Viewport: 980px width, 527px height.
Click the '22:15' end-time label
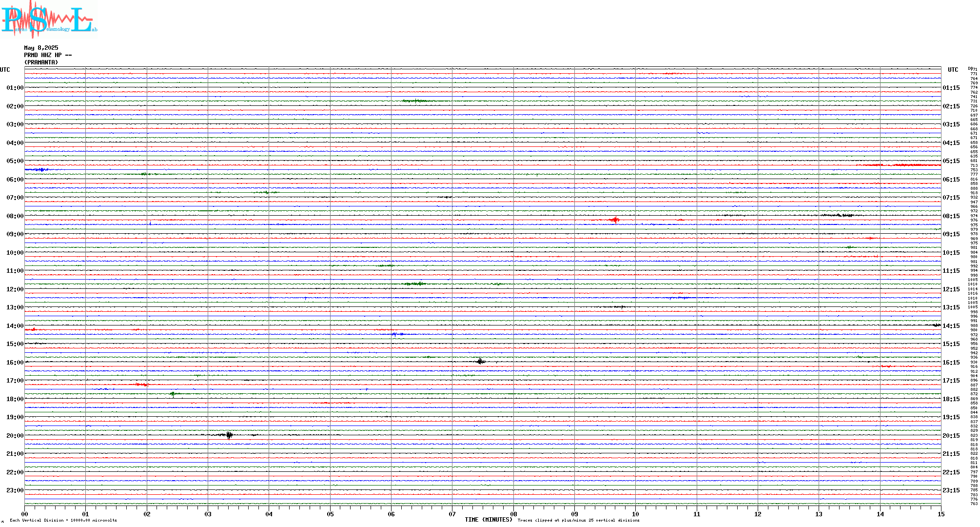pos(951,472)
